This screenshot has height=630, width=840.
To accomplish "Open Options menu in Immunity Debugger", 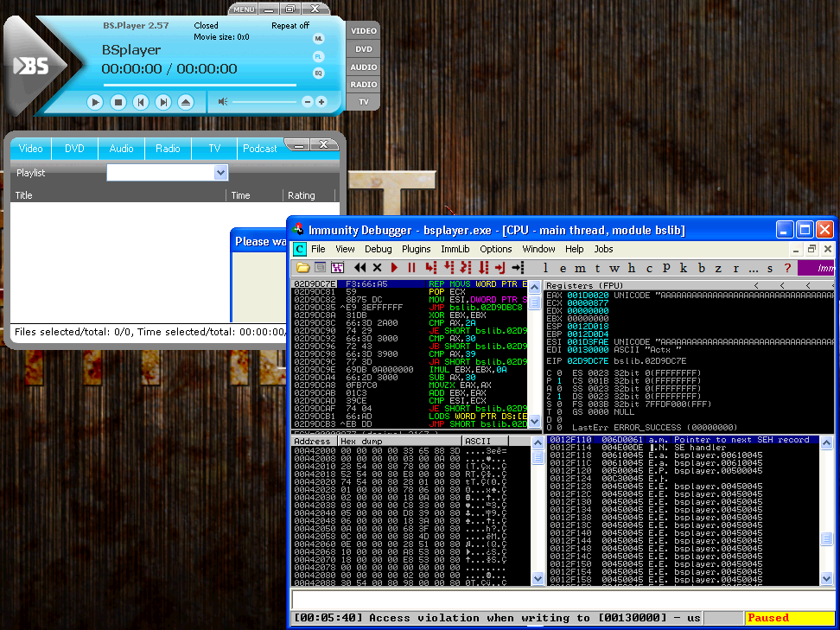I will [x=495, y=249].
